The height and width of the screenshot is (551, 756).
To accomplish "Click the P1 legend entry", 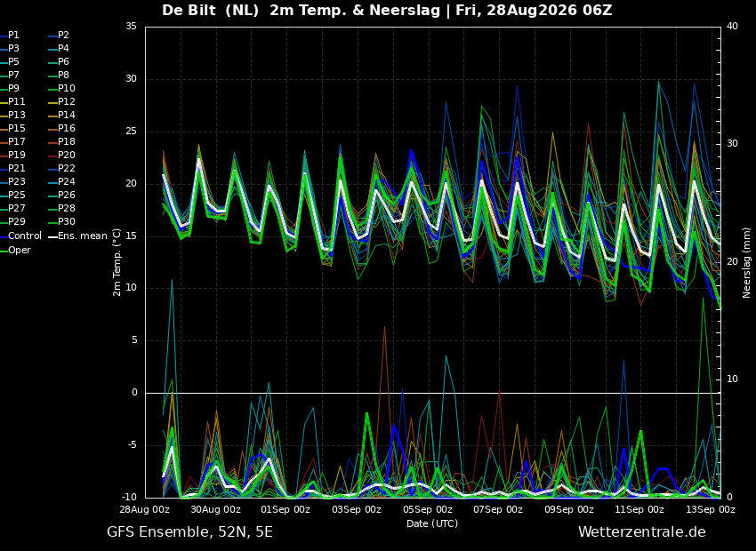I will pyautogui.click(x=10, y=36).
